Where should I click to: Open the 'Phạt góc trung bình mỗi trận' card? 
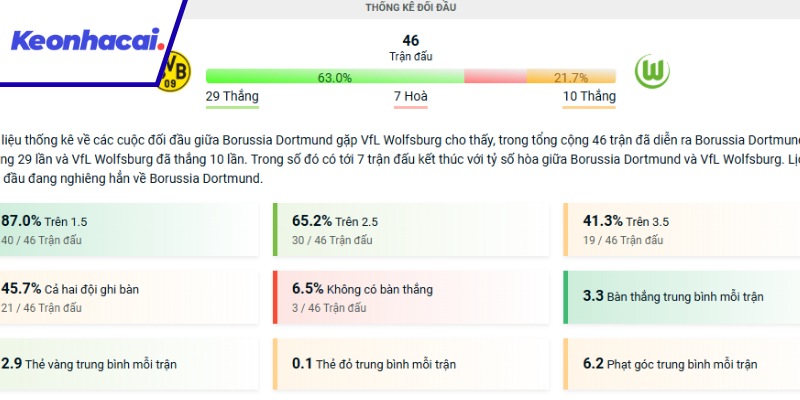click(682, 364)
